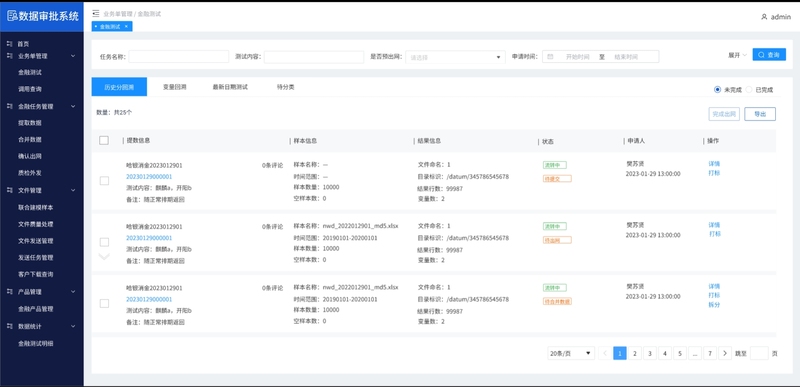Open 文件质量处理 in the sidebar

pyautogui.click(x=35, y=224)
